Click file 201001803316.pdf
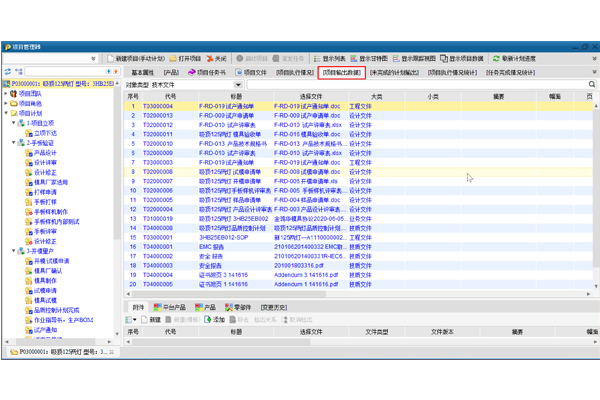This screenshot has width=600, height=400. click(x=298, y=266)
